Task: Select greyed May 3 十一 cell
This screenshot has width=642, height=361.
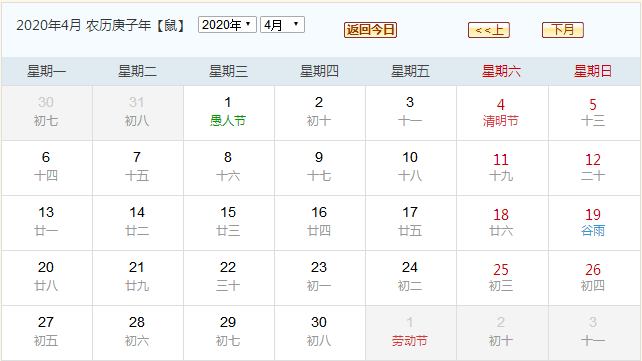Action: coord(594,333)
